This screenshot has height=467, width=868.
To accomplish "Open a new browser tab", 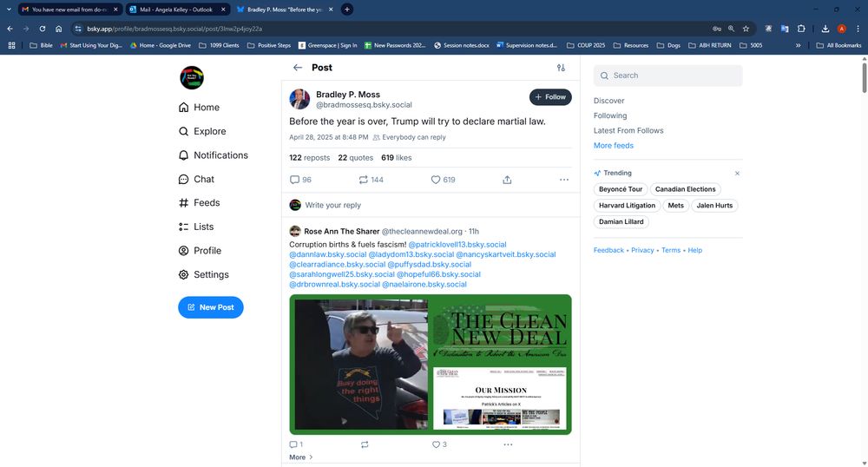I will 346,10.
